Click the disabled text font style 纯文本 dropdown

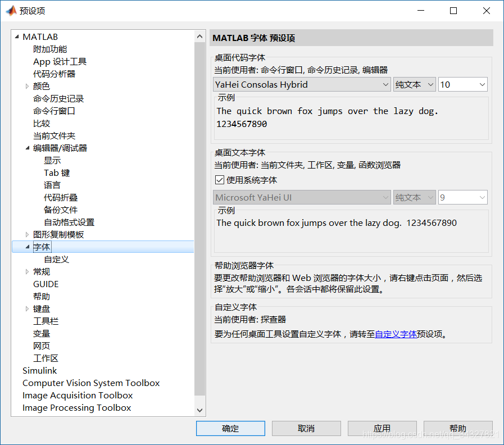414,197
